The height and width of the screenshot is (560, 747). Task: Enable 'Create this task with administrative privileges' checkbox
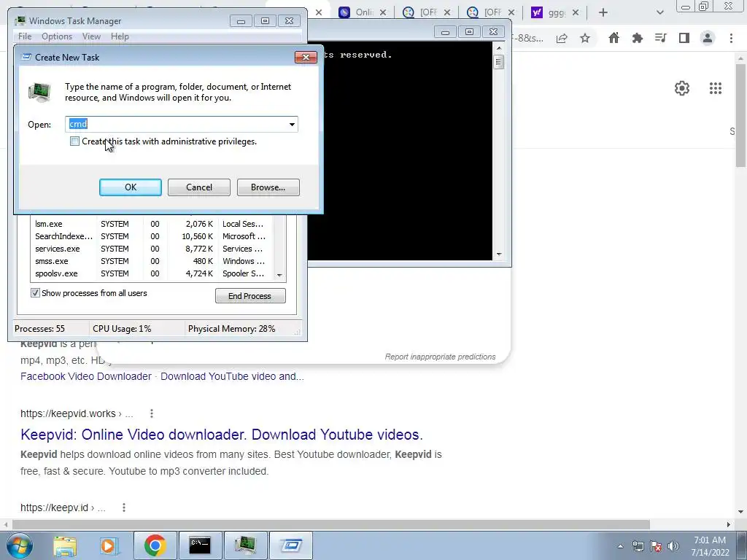75,141
